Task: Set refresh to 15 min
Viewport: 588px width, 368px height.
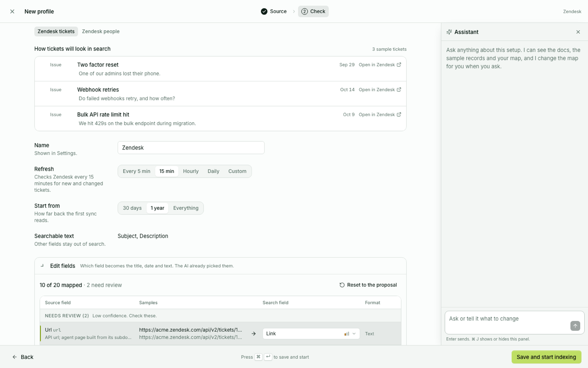Action: coord(167,171)
